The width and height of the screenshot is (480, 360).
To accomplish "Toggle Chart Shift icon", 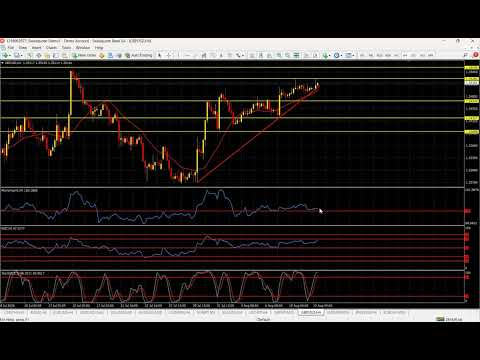I will [315, 55].
